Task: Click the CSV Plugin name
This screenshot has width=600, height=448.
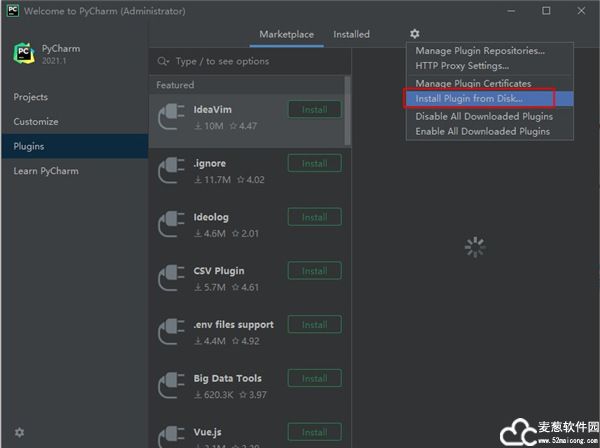Action: 219,271
